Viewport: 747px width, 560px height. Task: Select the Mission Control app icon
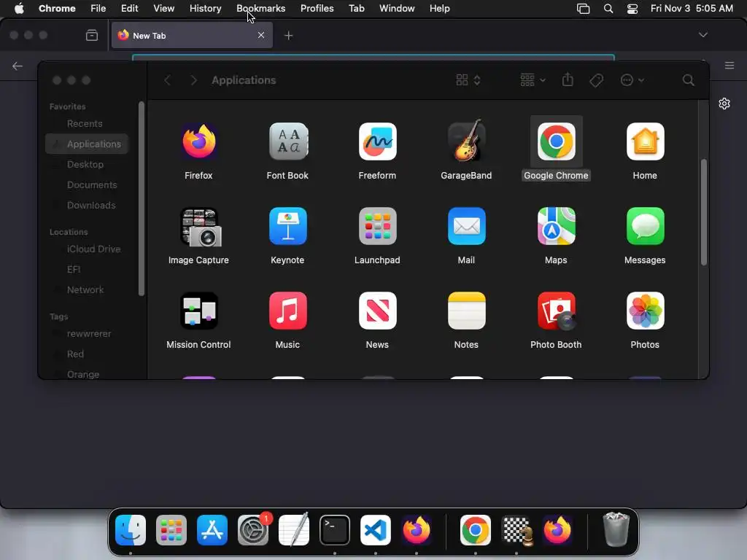[198, 311]
